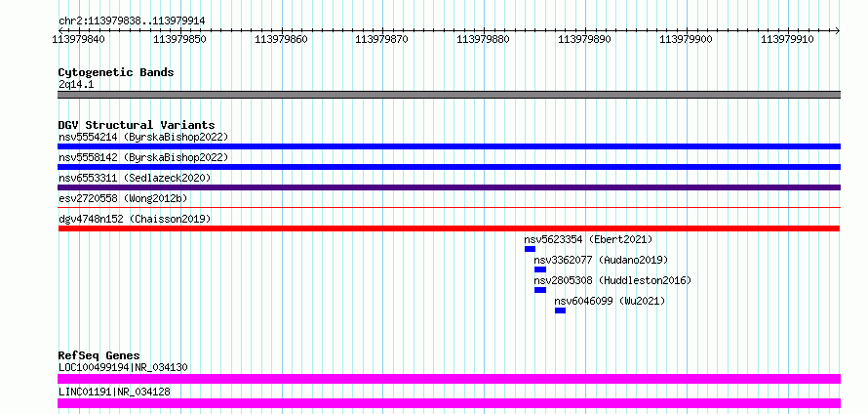
Task: Click the Cytogenetic Bands track title
Action: point(116,72)
